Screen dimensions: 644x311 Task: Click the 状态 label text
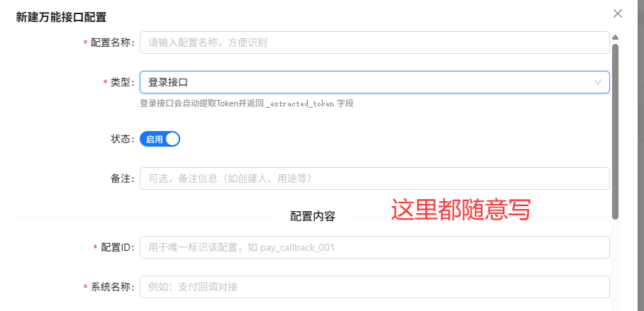(122, 139)
